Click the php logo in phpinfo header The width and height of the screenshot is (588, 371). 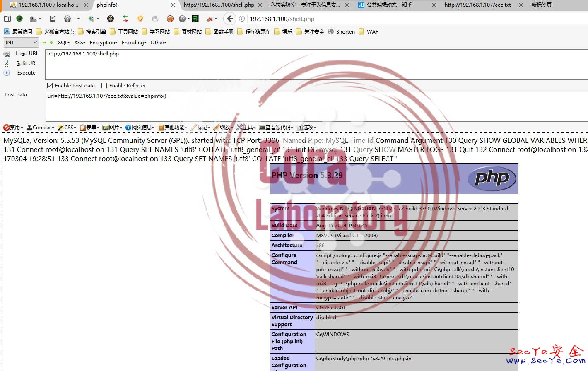[492, 178]
